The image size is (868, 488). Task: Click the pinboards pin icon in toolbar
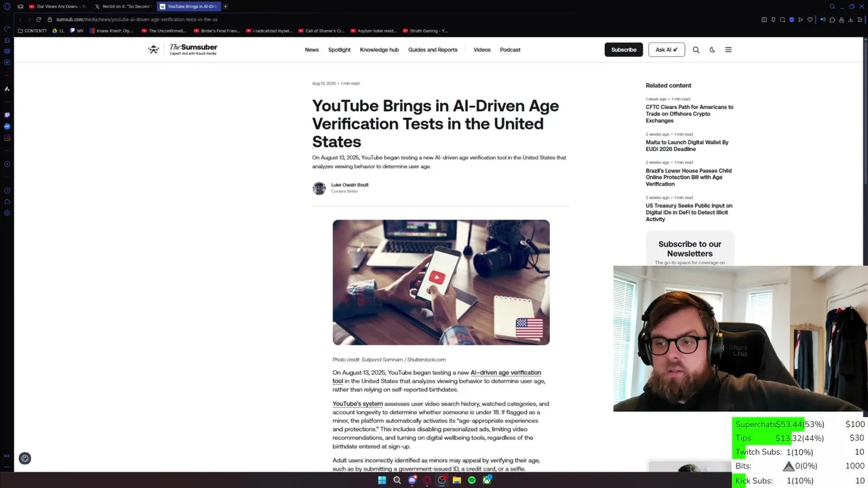click(773, 20)
